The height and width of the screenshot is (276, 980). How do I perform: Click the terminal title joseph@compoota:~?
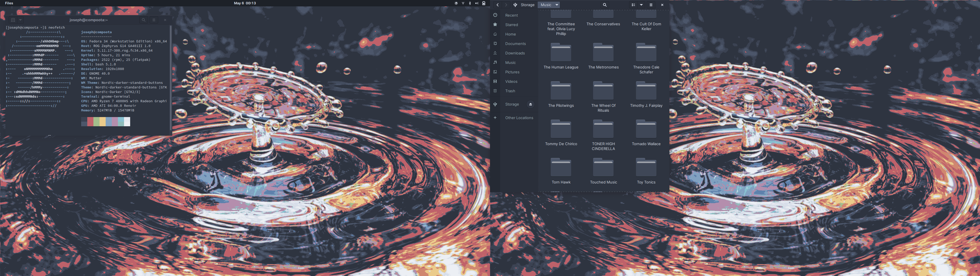click(89, 20)
